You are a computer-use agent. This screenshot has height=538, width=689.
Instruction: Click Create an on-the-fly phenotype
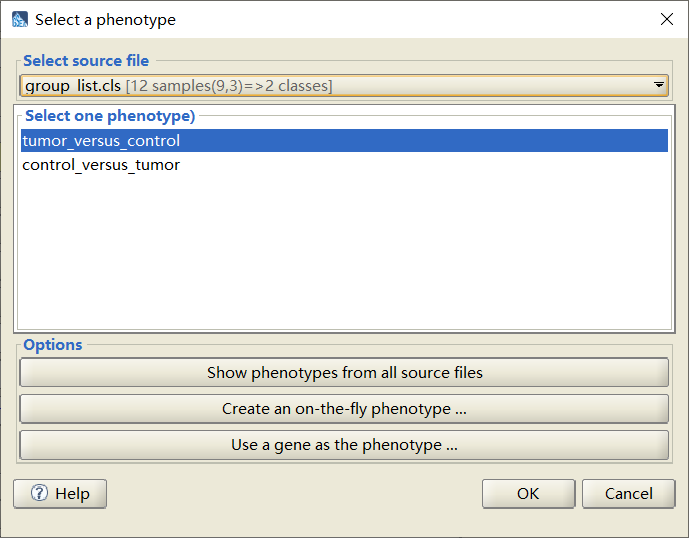pos(344,409)
